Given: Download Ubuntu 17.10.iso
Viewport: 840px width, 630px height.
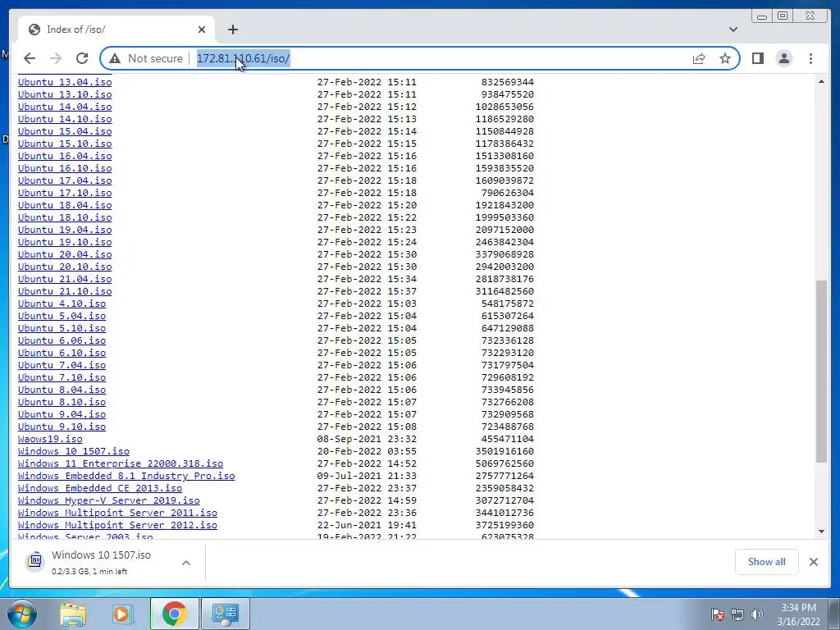Looking at the screenshot, I should 65,193.
